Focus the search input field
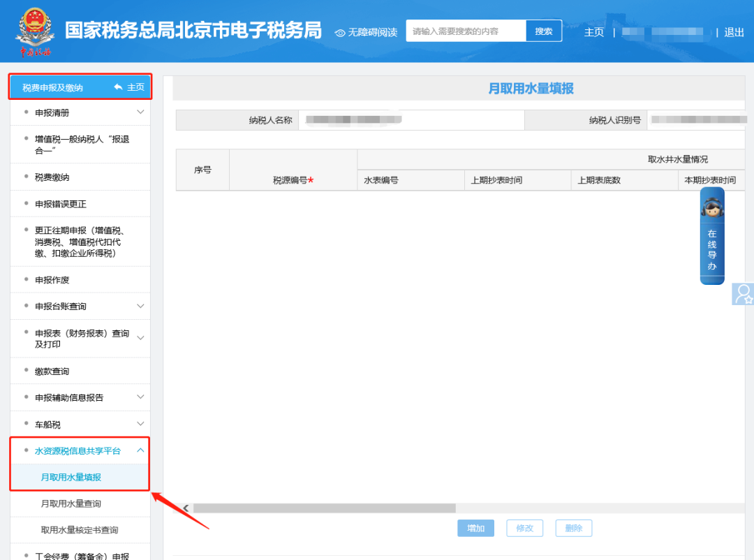The height and width of the screenshot is (560, 754). coord(466,31)
